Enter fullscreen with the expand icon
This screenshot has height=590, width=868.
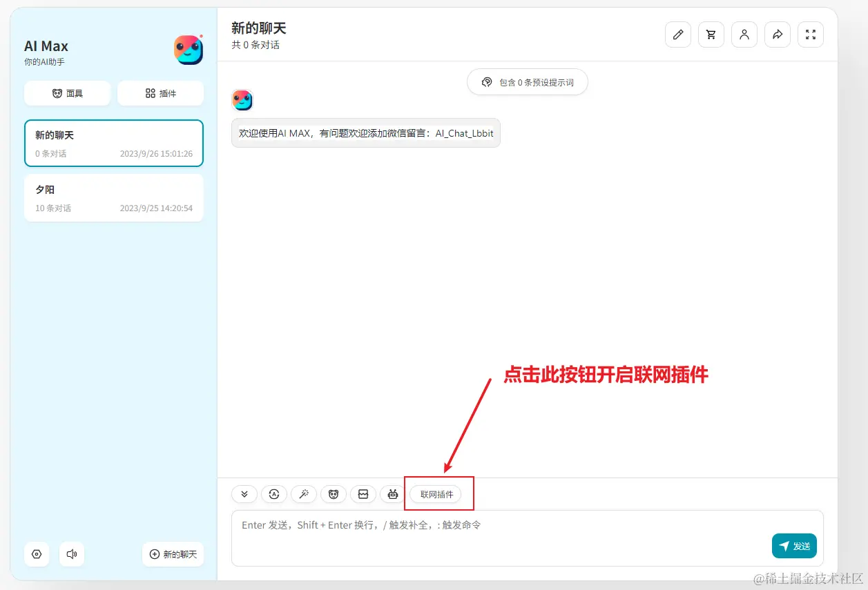[810, 35]
